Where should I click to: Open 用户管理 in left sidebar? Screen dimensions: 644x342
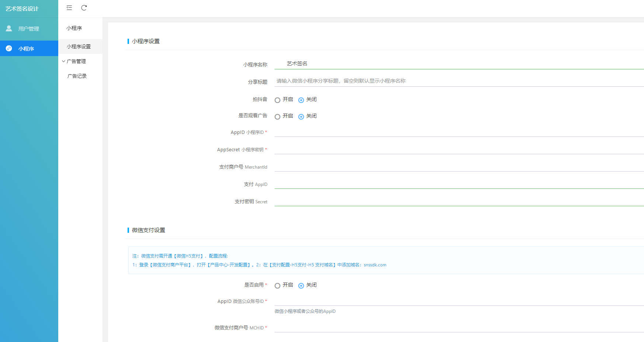[x=29, y=28]
